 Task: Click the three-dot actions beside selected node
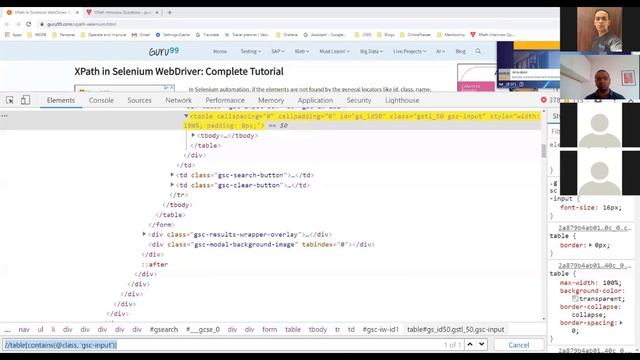click(4, 116)
